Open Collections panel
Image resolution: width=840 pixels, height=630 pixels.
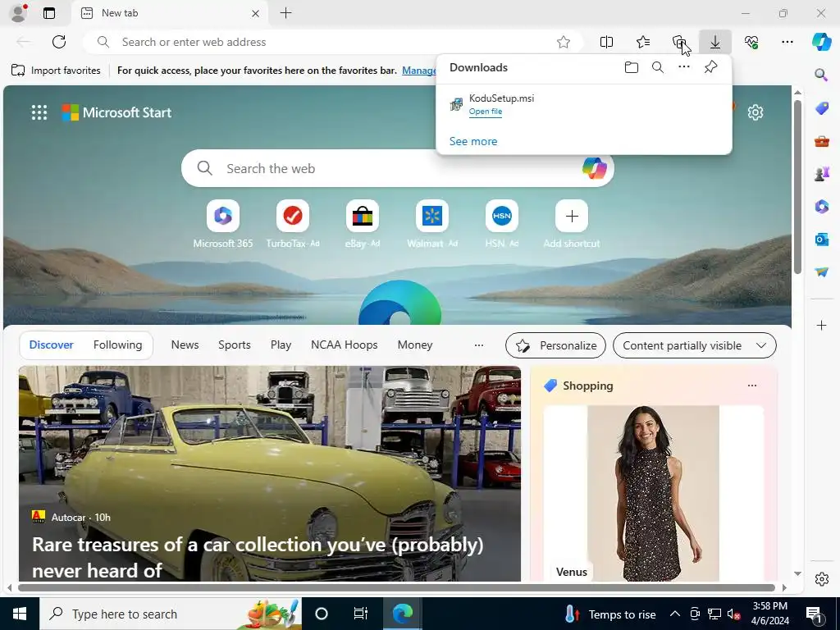[x=679, y=42]
